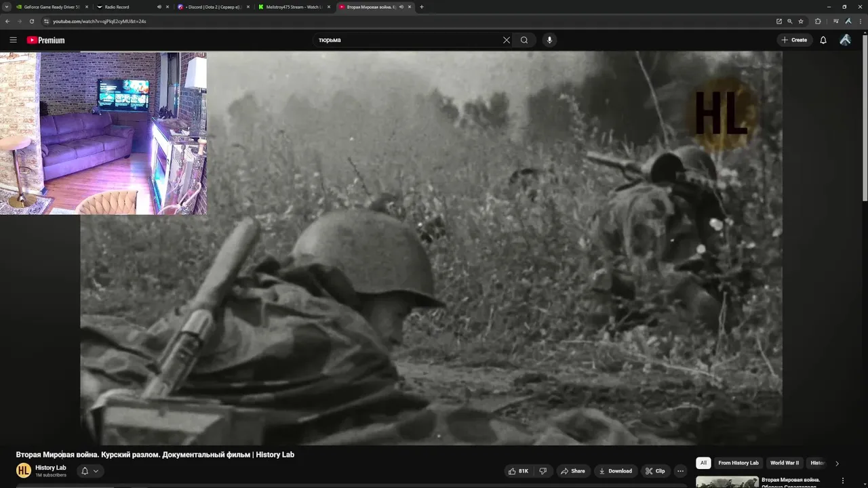Open YouTube notifications bell in header
868x488 pixels.
pos(823,40)
